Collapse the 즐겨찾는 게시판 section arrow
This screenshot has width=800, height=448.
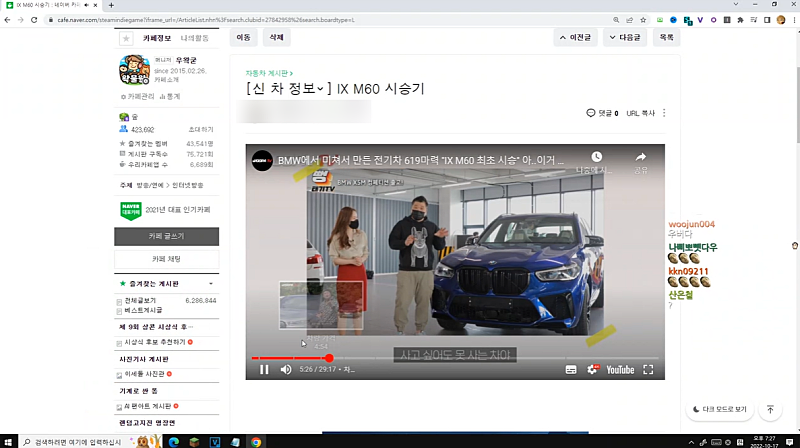211,284
